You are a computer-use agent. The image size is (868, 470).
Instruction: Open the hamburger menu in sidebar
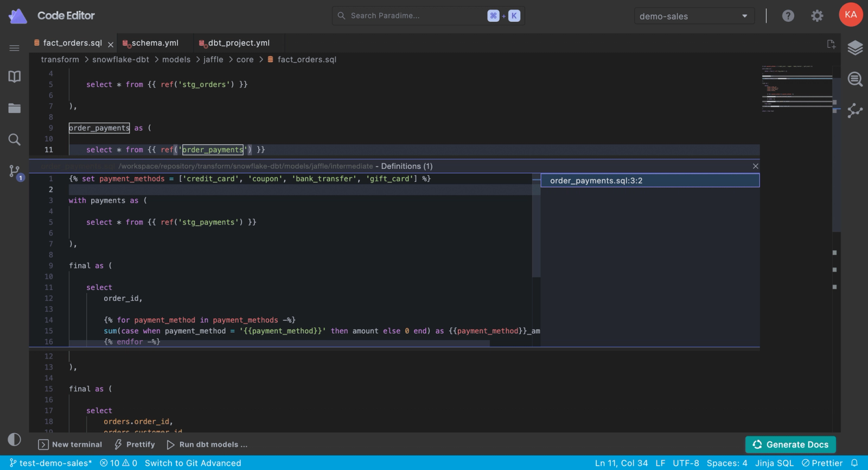coord(15,48)
